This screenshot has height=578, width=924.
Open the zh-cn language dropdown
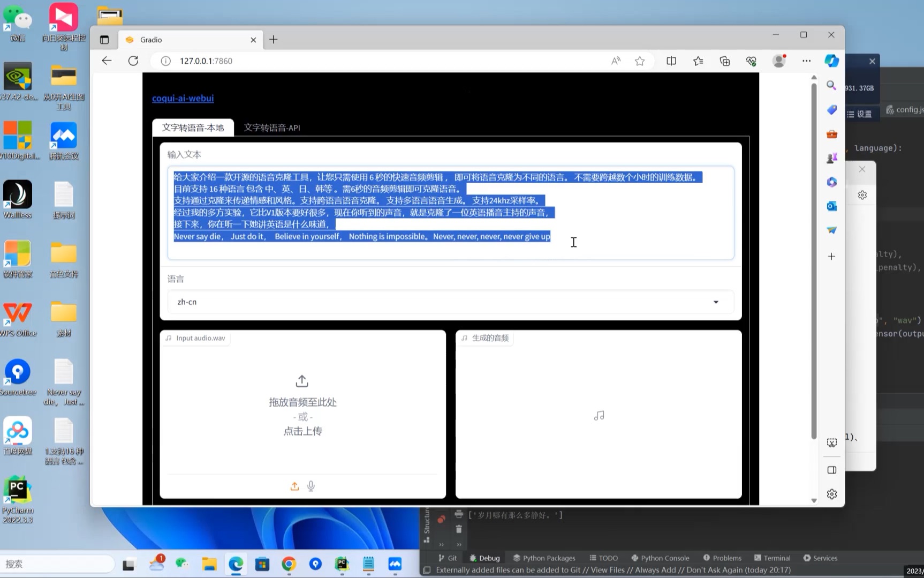(450, 302)
